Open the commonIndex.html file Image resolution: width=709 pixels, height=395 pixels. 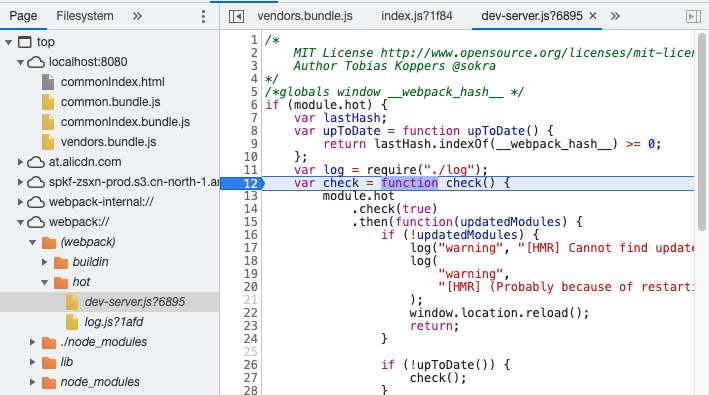[x=113, y=82]
